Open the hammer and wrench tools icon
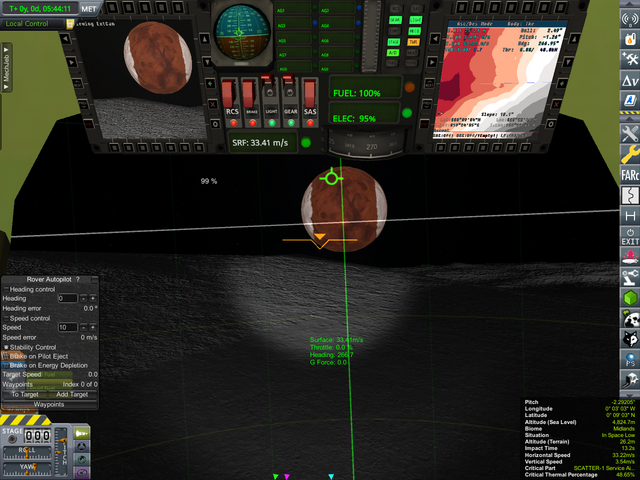This screenshot has width=640, height=480. click(630, 59)
